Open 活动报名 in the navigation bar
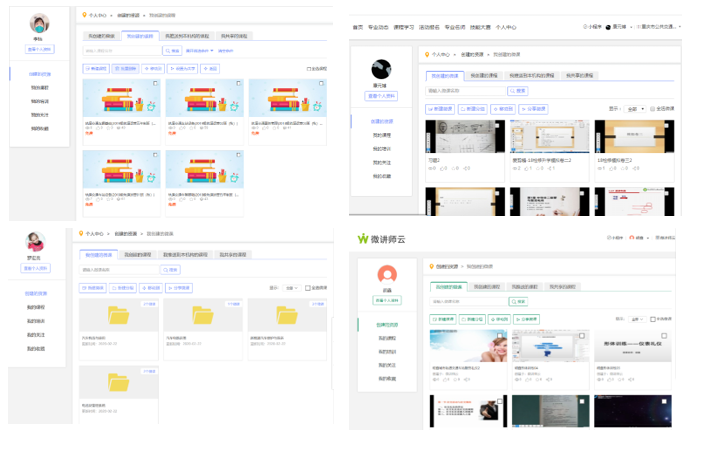Image resolution: width=706 pixels, height=464 pixels. point(429,27)
